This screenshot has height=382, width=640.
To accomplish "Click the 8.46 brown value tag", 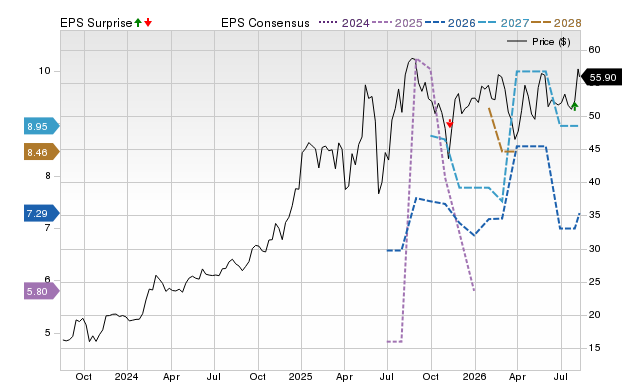I will [41, 152].
